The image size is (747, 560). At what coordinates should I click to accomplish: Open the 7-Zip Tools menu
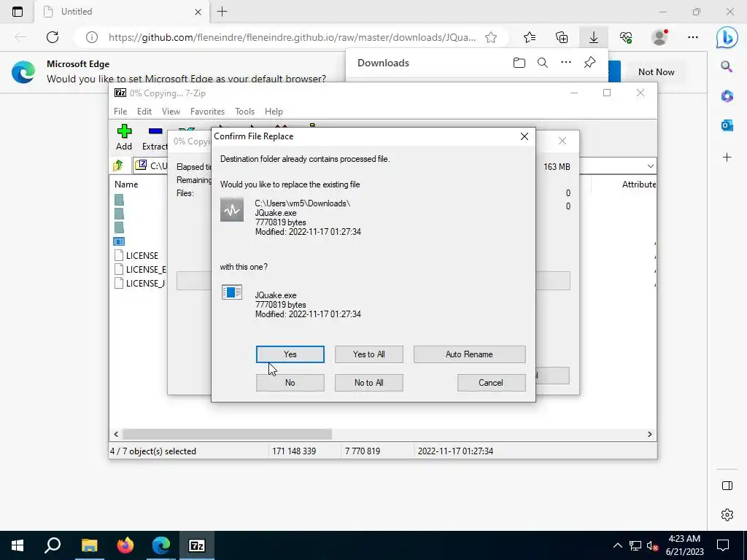[x=244, y=112]
